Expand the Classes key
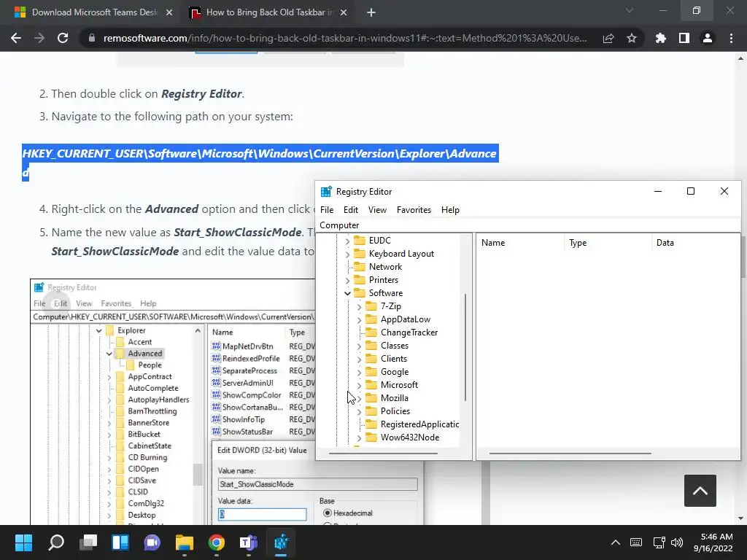 (x=359, y=346)
